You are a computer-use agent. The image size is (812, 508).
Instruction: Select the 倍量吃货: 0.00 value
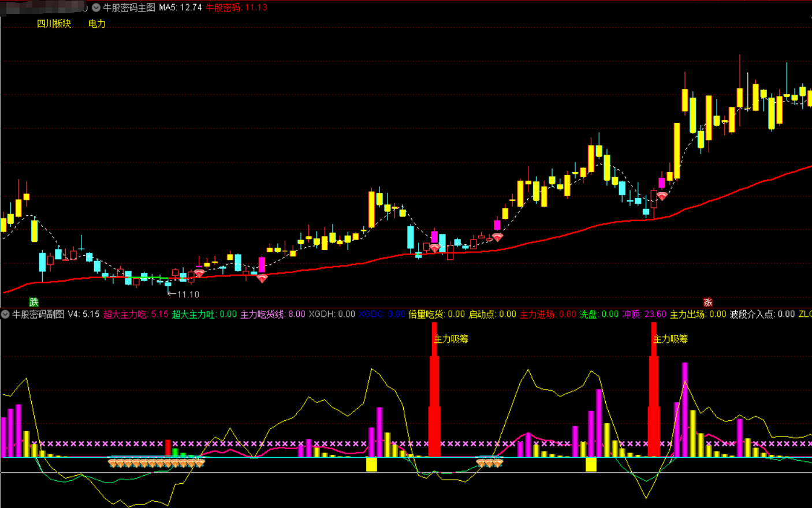[437, 314]
